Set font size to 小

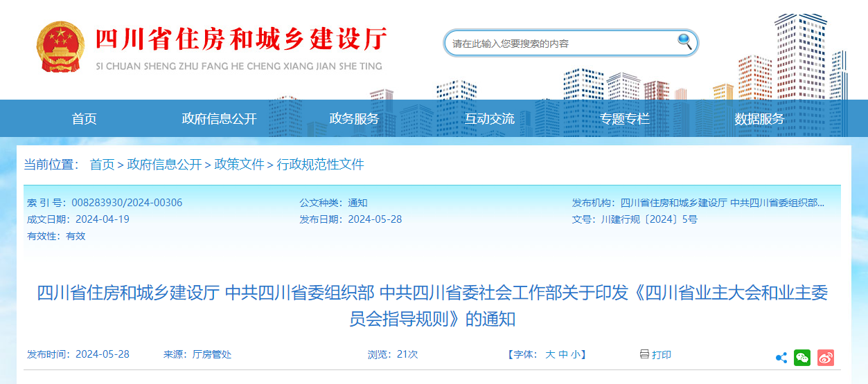click(576, 354)
